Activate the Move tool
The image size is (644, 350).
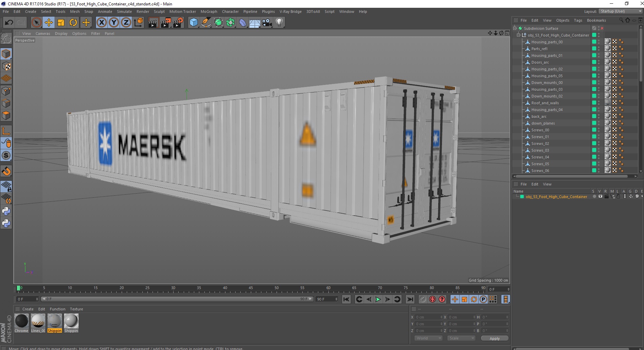coord(48,23)
